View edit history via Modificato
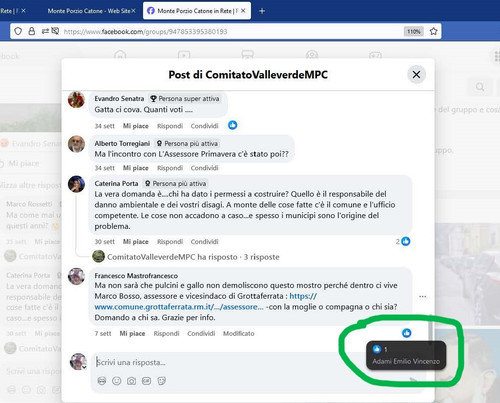Screen dimensions: 500x403 pyautogui.click(x=239, y=333)
